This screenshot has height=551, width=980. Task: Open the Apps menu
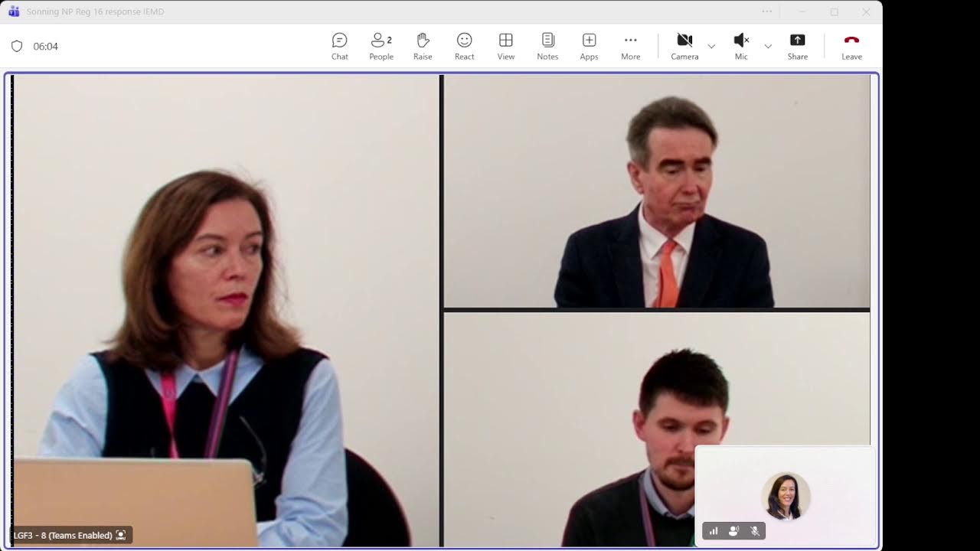click(x=589, y=46)
